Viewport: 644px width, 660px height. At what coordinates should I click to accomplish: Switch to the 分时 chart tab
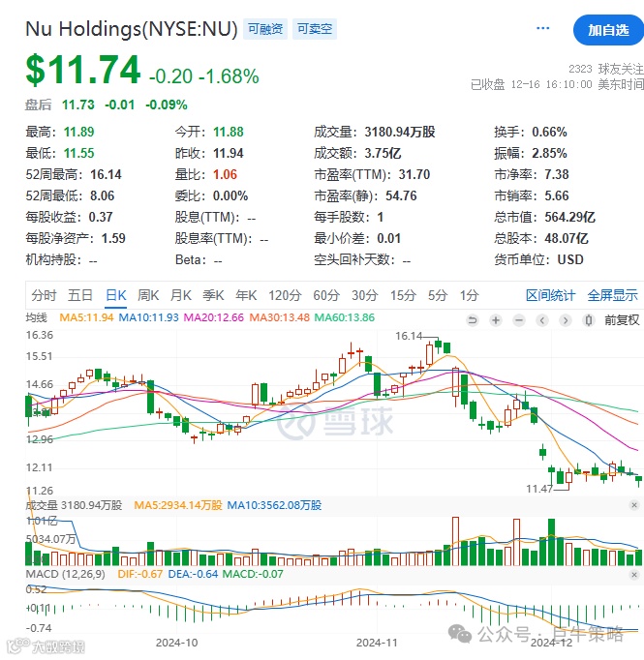[44, 295]
